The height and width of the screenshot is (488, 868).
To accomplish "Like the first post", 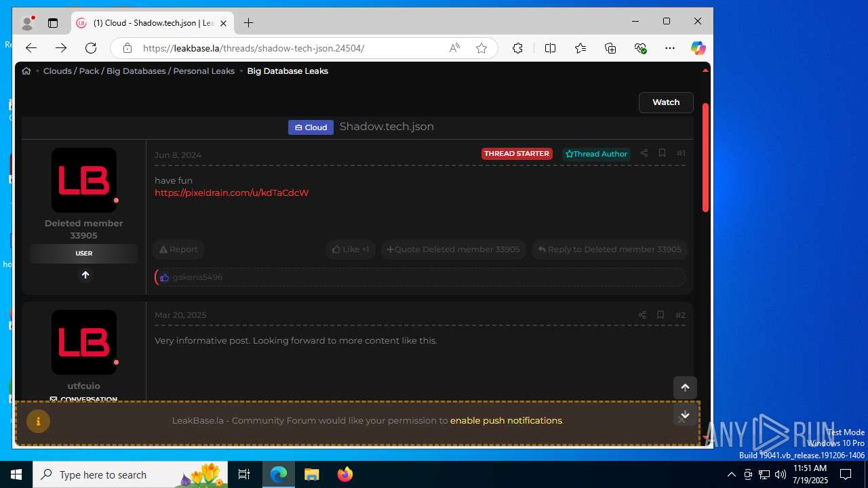I will click(x=351, y=249).
